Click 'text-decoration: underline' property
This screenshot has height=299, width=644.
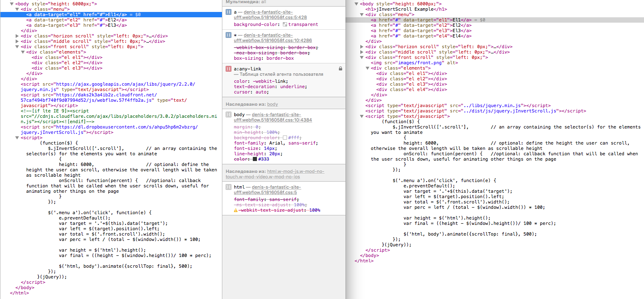271,87
